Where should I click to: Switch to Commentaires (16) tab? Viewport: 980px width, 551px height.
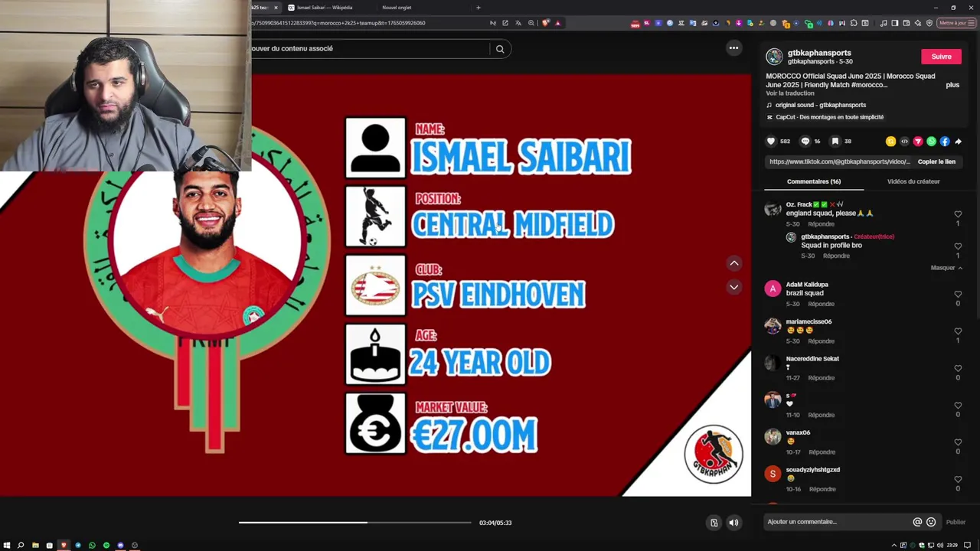click(814, 181)
